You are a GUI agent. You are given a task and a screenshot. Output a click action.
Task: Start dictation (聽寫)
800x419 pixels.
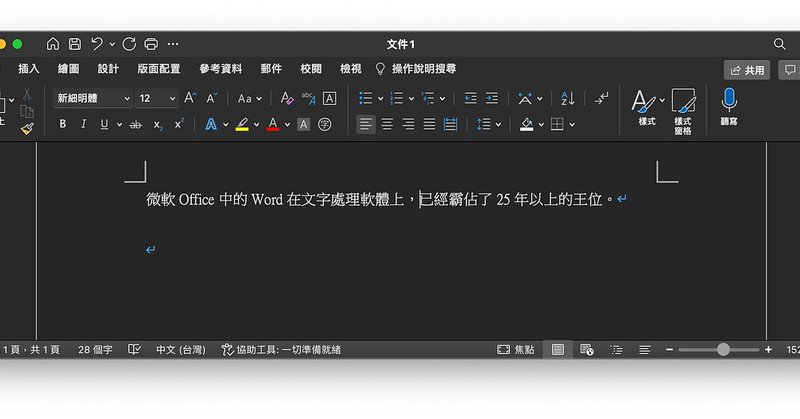pos(729,107)
